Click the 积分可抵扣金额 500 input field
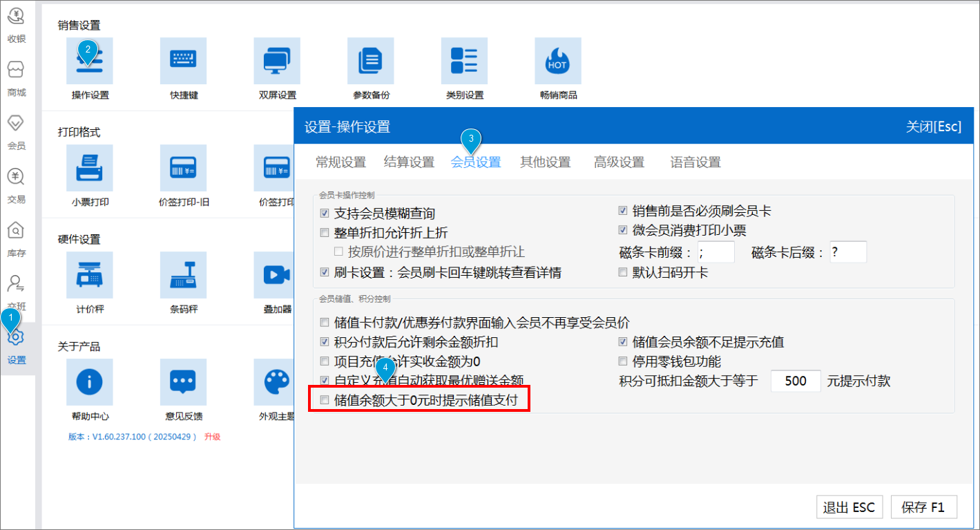 tap(795, 381)
